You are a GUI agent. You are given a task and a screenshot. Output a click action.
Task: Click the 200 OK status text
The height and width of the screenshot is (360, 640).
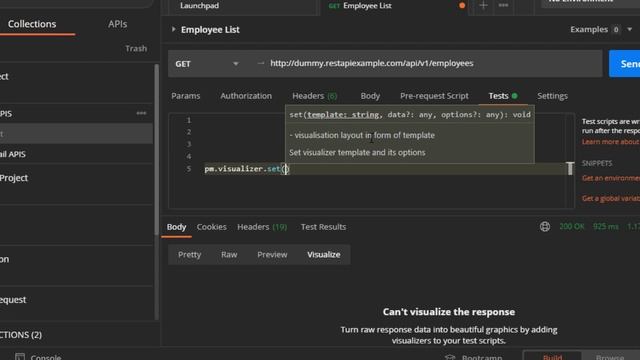point(572,227)
